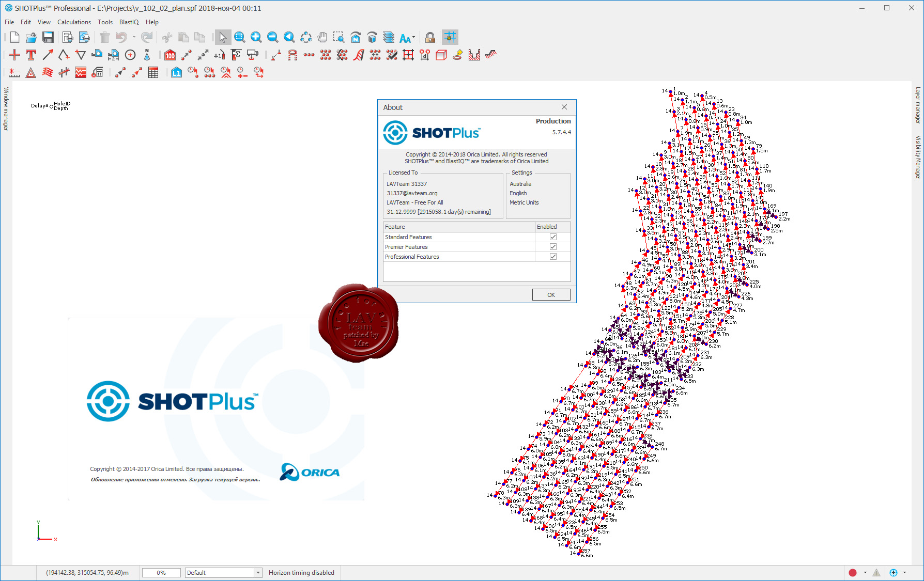
Task: Open the Layer manager side panel
Action: pos(918,105)
